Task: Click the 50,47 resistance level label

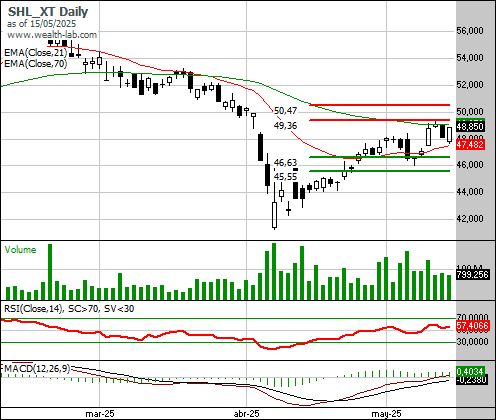Action: [x=285, y=111]
